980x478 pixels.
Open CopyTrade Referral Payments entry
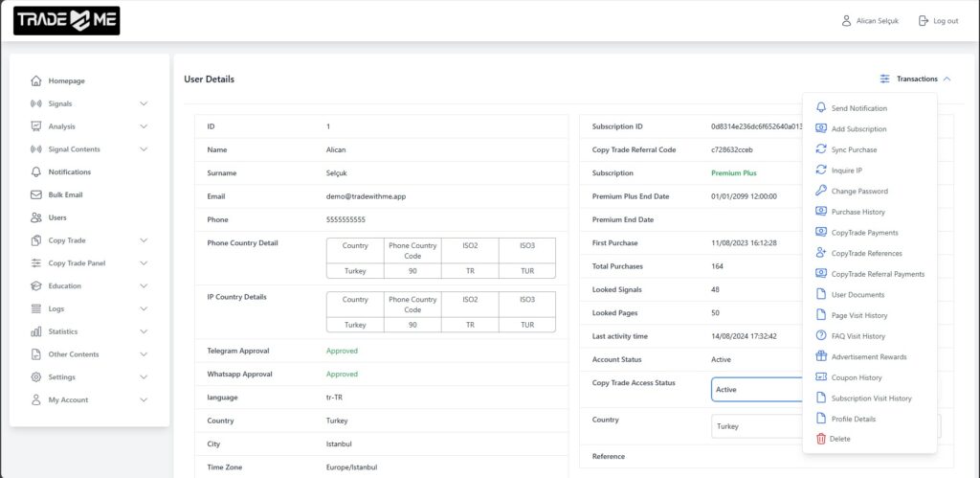pos(878,274)
